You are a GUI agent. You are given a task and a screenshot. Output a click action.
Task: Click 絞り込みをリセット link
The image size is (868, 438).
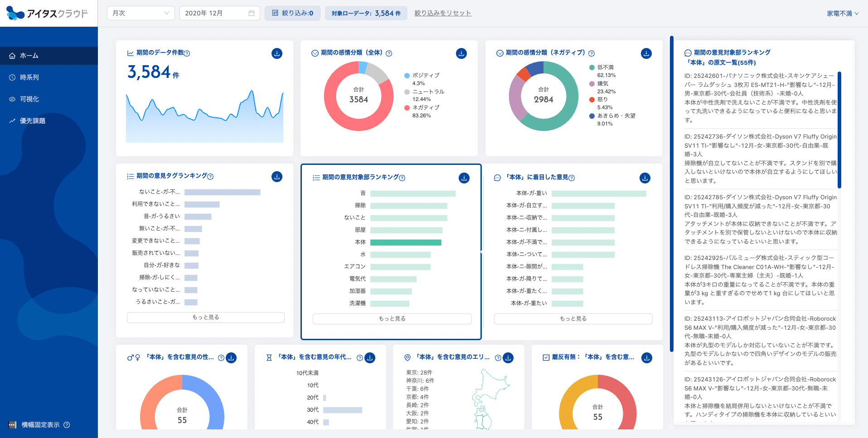[x=443, y=13]
